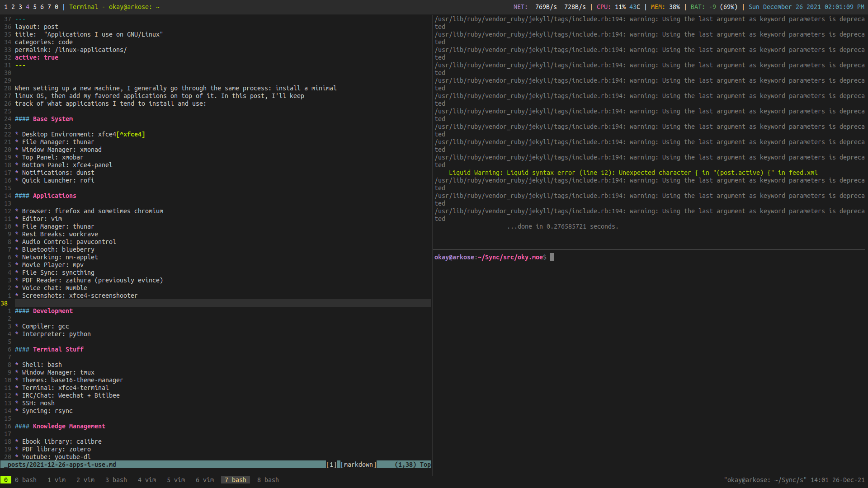
Task: Click the Knowledge Management heading line
Action: (69, 426)
